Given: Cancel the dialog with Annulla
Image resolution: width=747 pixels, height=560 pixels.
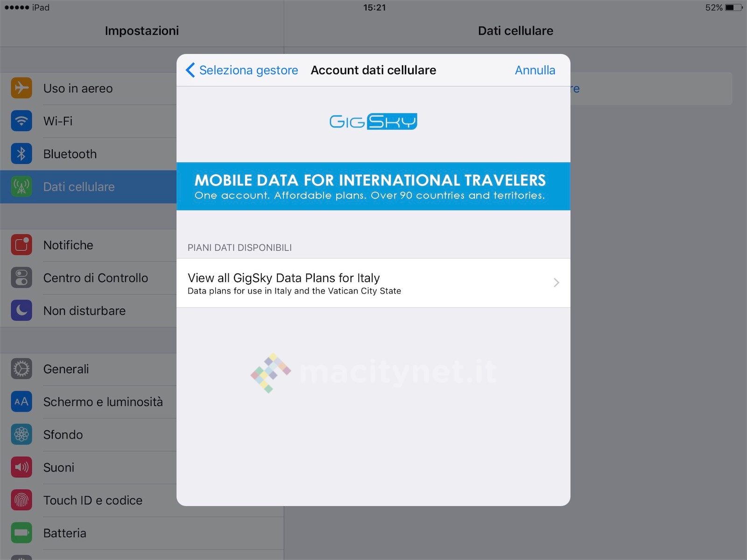Looking at the screenshot, I should (x=535, y=70).
